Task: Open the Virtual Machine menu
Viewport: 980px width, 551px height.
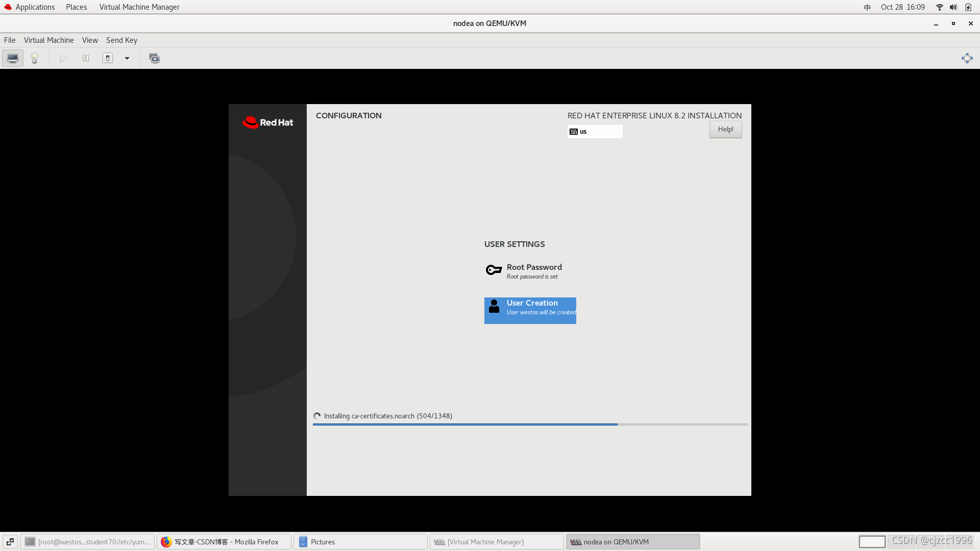Action: [48, 40]
